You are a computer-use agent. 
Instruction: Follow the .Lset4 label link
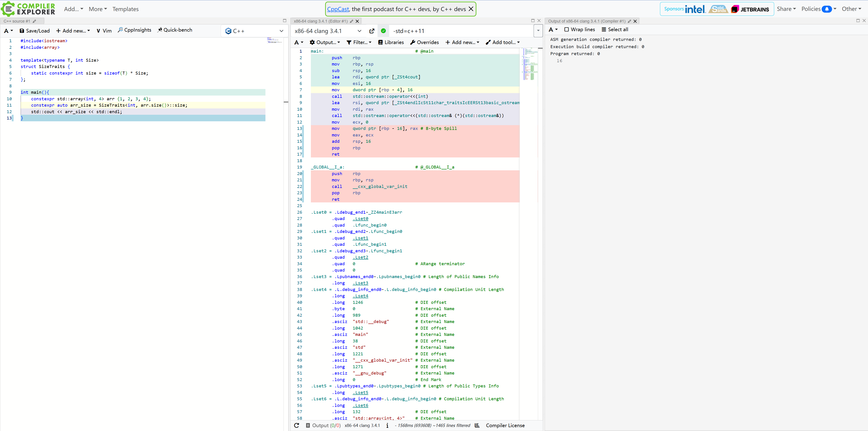[x=360, y=296]
